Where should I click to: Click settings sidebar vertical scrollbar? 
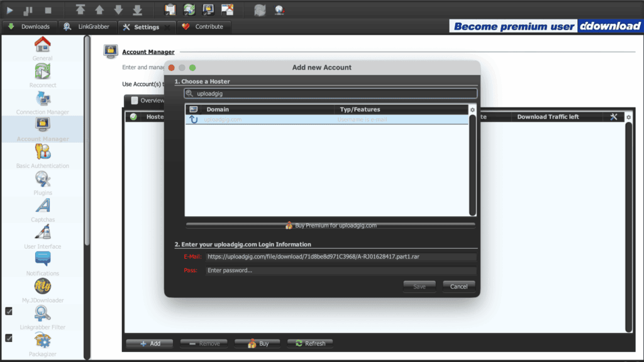(87, 141)
